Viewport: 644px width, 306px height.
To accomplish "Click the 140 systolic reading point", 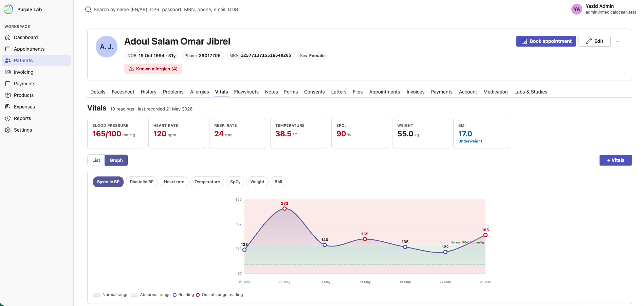I will (x=325, y=245).
